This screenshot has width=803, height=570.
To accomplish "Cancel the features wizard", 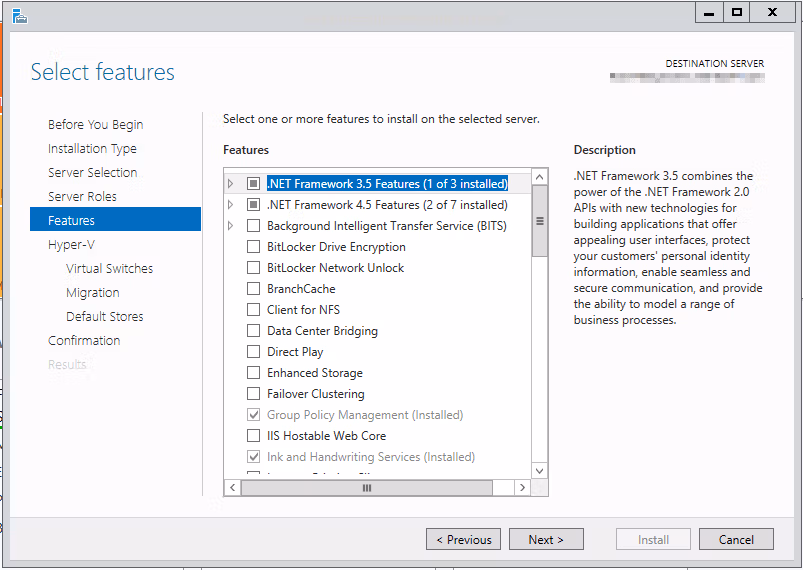I will click(736, 539).
